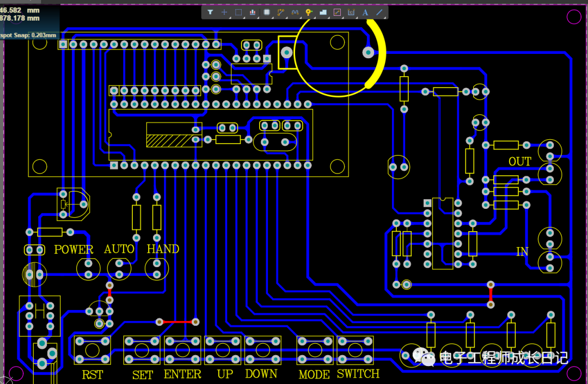Select the Interactive Length Tuning tool
588x384 pixels.
pos(295,13)
